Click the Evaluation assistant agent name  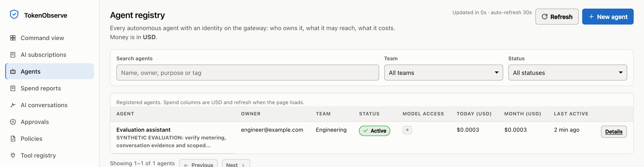point(143,130)
